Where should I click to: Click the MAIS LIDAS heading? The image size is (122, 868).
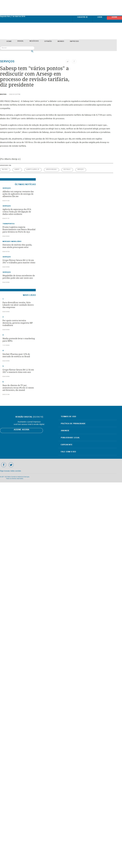[29, 295]
